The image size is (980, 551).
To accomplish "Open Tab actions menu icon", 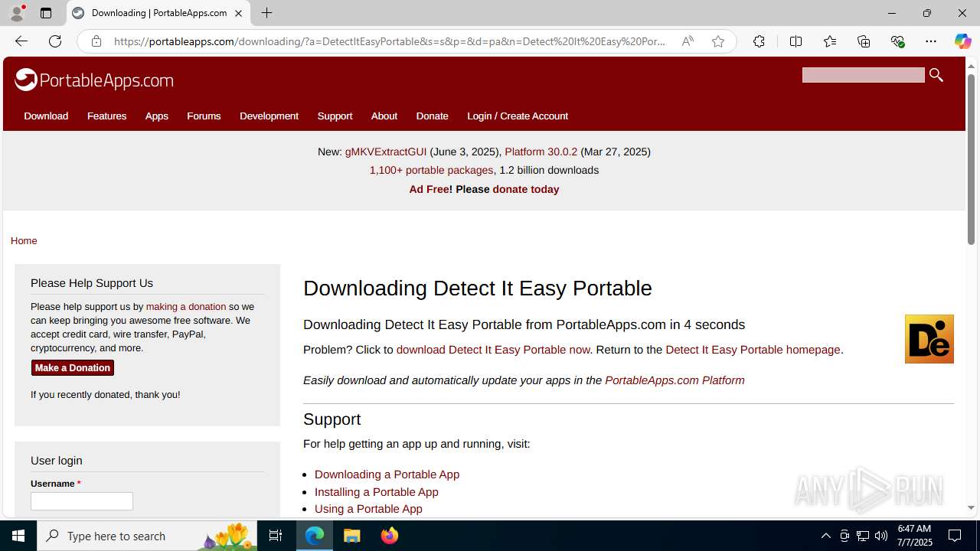I will [46, 13].
